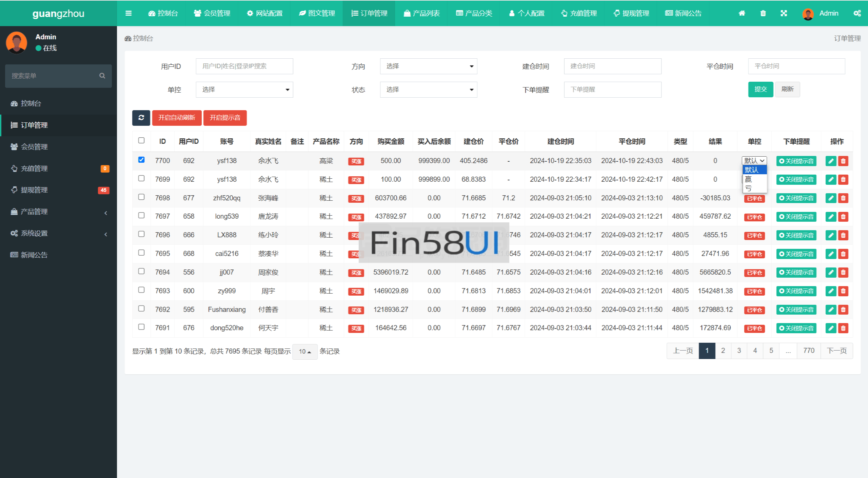Click the green 提交 button
This screenshot has height=478, width=868.
click(x=760, y=89)
